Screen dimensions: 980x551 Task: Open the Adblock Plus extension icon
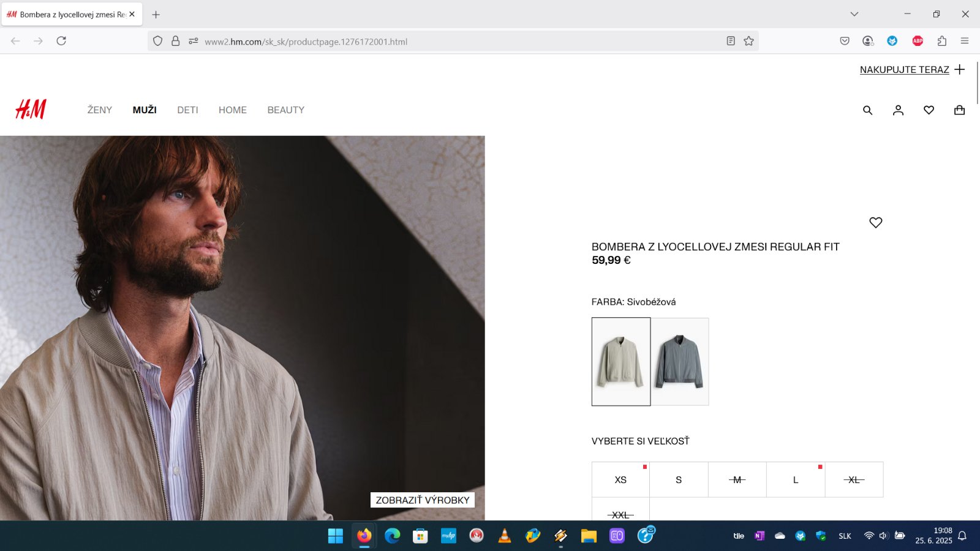click(917, 41)
